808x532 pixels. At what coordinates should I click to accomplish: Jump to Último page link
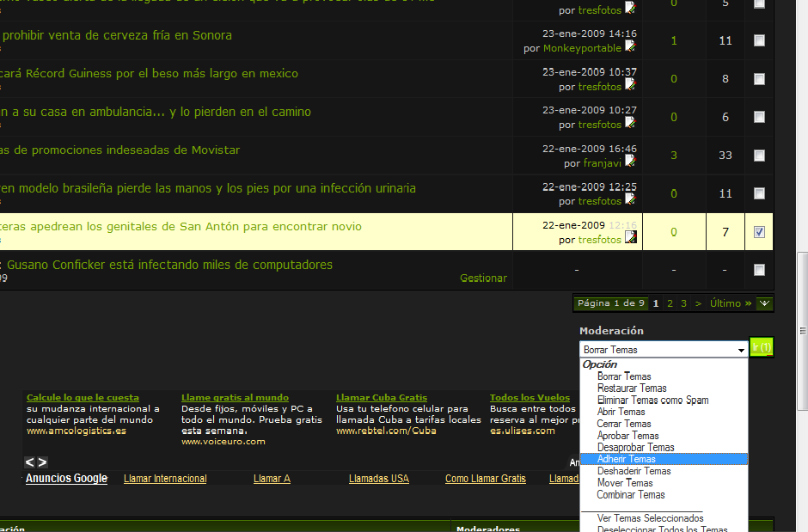pos(731,303)
